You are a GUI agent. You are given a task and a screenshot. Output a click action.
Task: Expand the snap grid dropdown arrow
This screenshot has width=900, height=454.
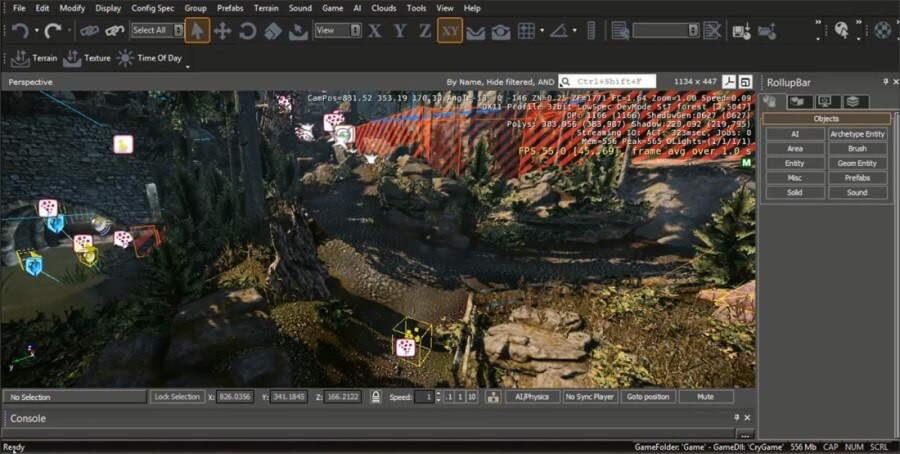[x=542, y=31]
